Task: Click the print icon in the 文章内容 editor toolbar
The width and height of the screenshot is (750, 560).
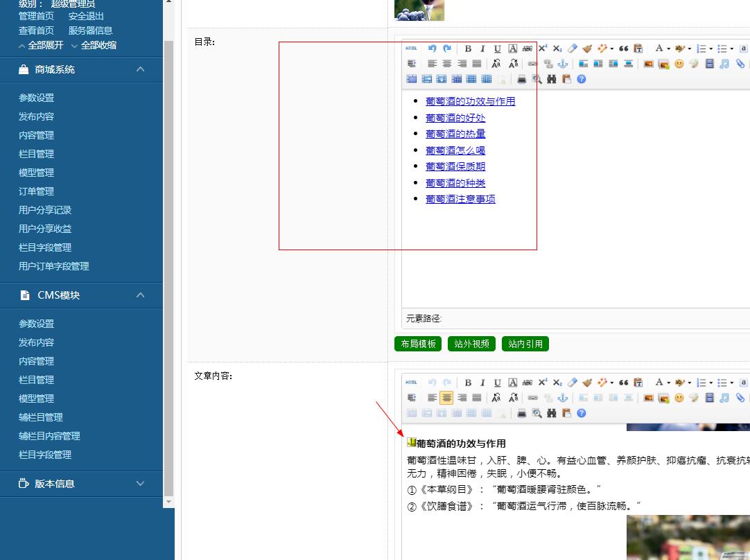Action: tap(522, 413)
